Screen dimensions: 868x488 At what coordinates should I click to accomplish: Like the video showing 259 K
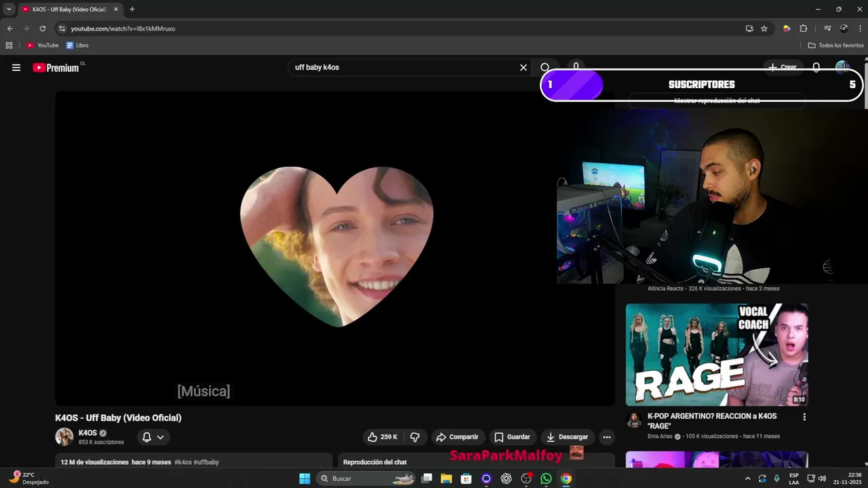pos(383,437)
